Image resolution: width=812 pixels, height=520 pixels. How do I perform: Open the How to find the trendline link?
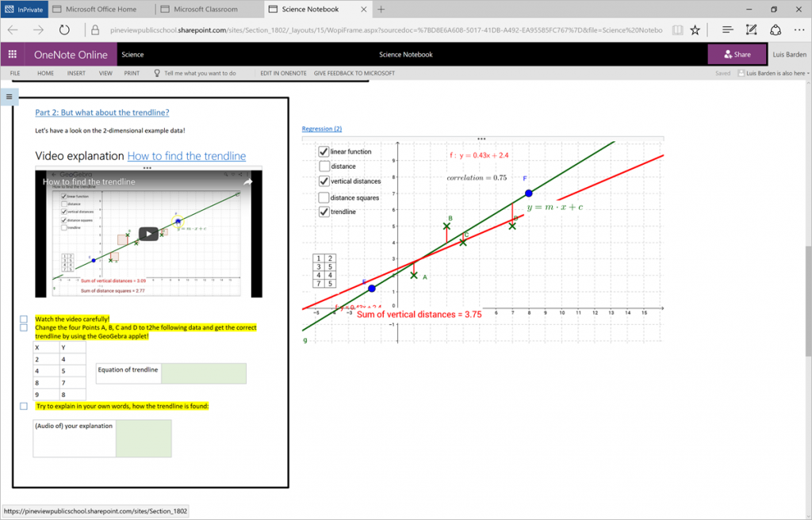pyautogui.click(x=186, y=156)
